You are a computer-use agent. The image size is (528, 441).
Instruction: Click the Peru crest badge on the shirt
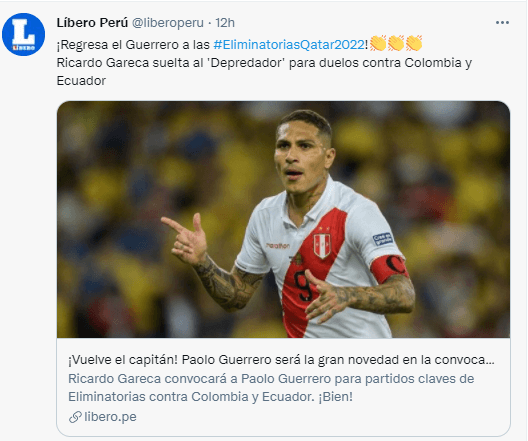322,245
